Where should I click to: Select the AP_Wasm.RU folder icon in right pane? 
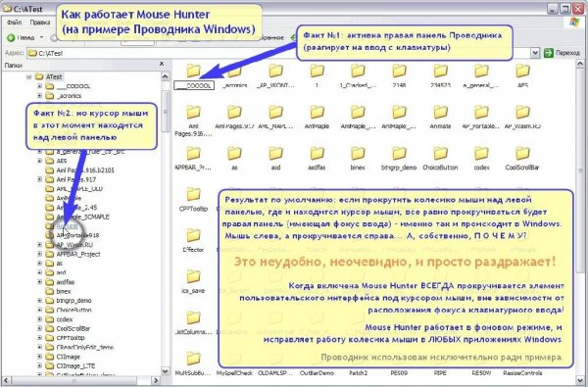522,112
